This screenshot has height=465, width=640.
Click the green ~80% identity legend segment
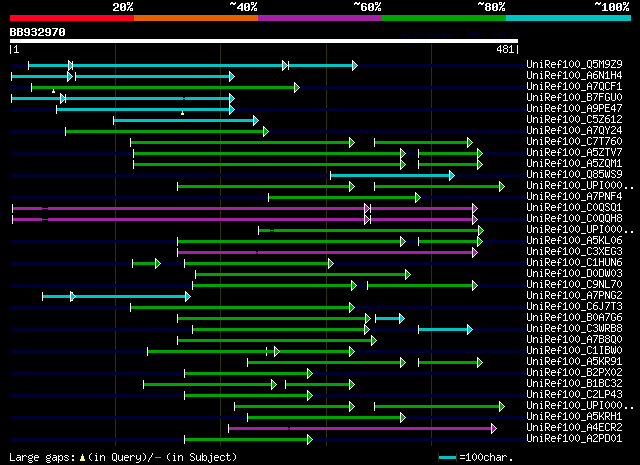pos(444,18)
